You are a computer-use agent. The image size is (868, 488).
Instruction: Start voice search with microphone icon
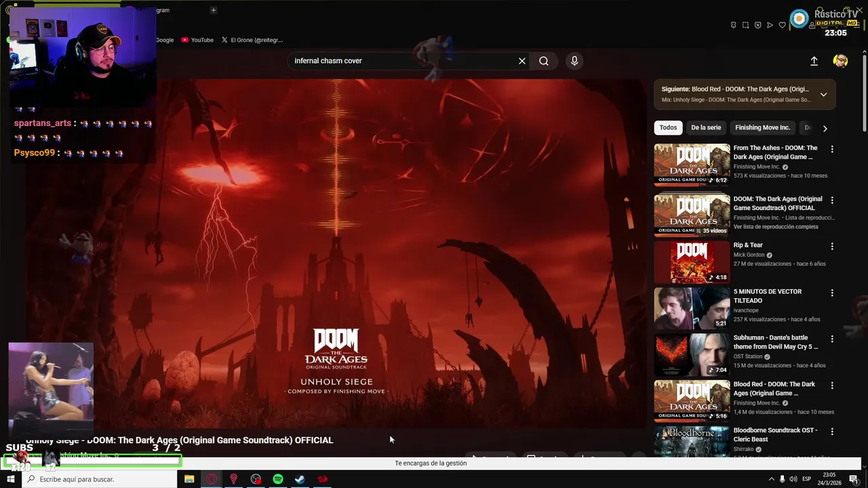coord(574,61)
